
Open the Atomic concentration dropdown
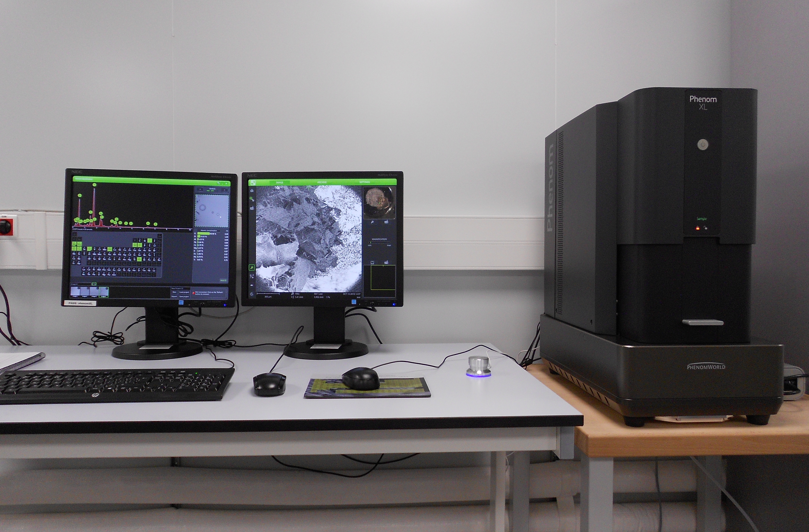tap(209, 231)
